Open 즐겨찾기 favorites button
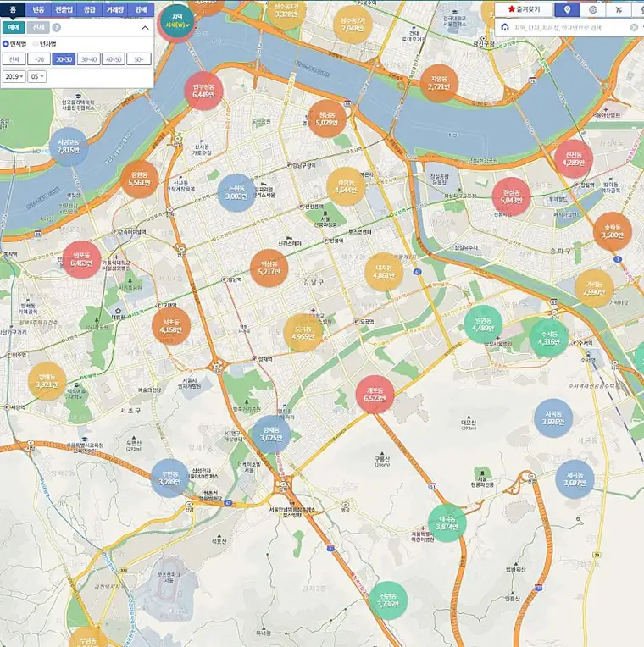This screenshot has width=644, height=647. (x=524, y=9)
